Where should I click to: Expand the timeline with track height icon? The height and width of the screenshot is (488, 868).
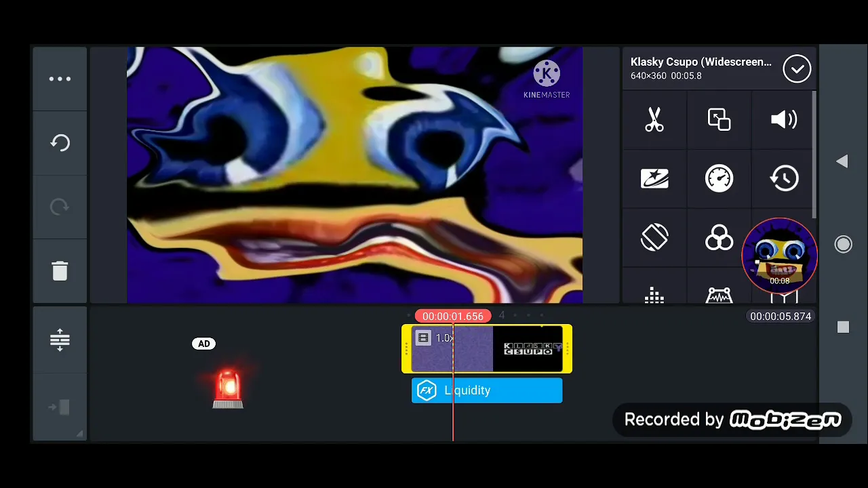coord(60,340)
